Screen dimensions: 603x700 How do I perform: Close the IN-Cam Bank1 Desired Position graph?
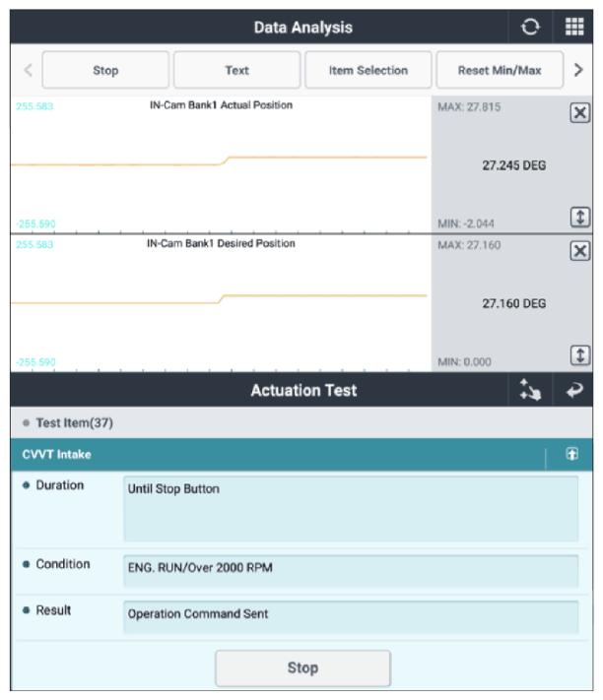point(579,251)
